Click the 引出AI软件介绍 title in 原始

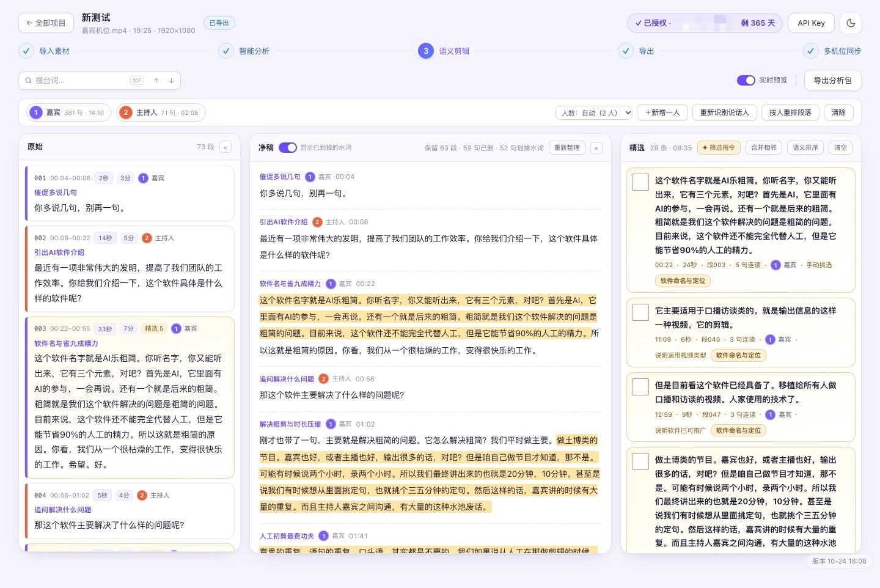(59, 252)
